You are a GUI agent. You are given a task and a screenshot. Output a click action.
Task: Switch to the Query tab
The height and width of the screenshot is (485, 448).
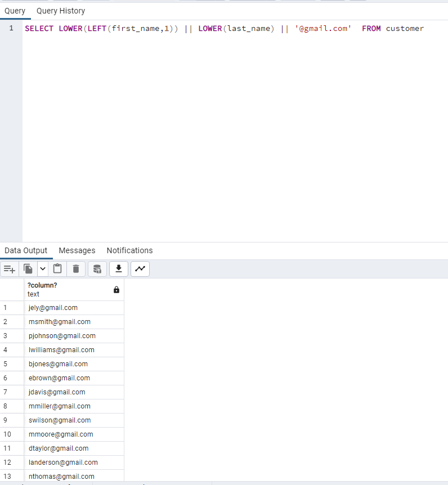[x=15, y=11]
